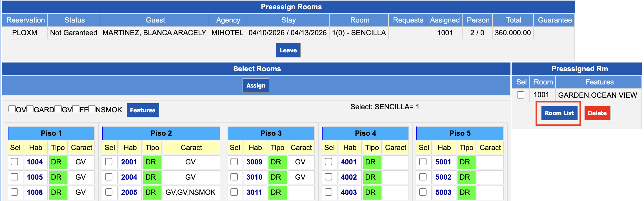Click room 1008 link
Screen dimensions: 644x201
click(x=35, y=192)
